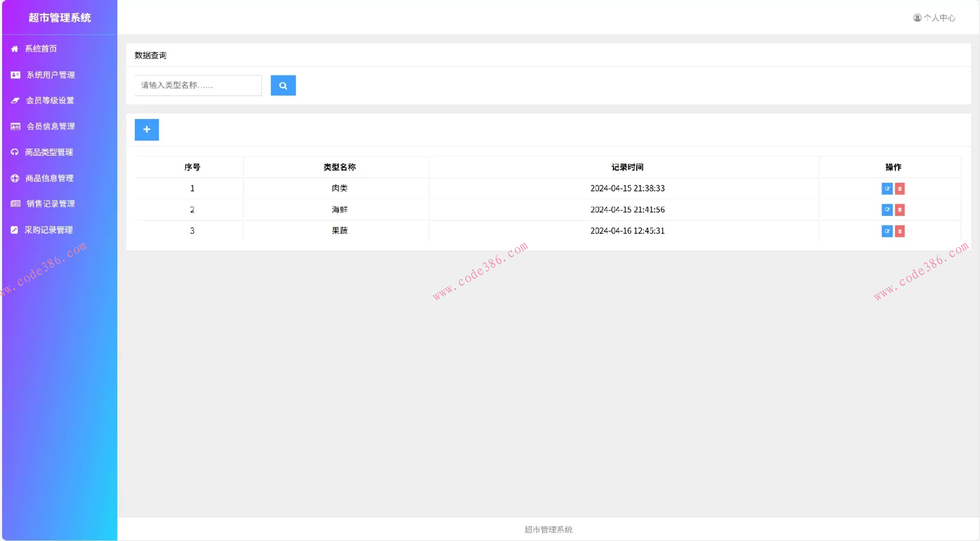Delete the 果蔬 category record
The height and width of the screenshot is (541, 980).
pyautogui.click(x=899, y=231)
